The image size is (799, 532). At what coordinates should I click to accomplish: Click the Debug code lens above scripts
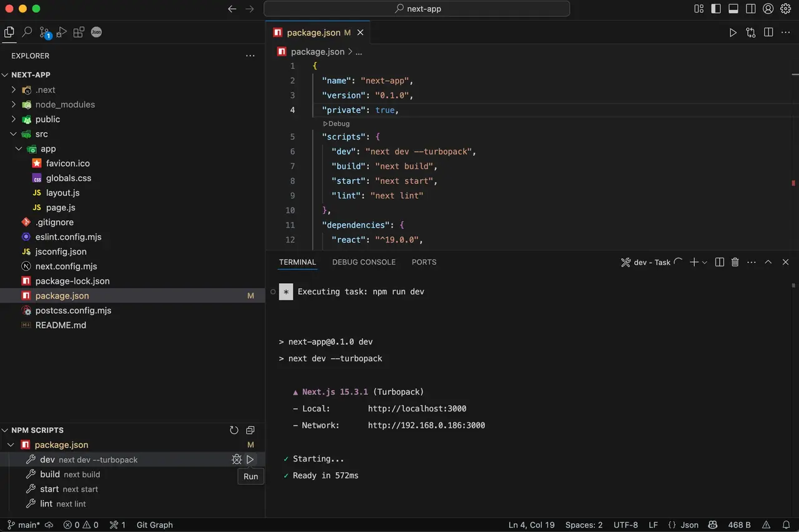point(336,123)
